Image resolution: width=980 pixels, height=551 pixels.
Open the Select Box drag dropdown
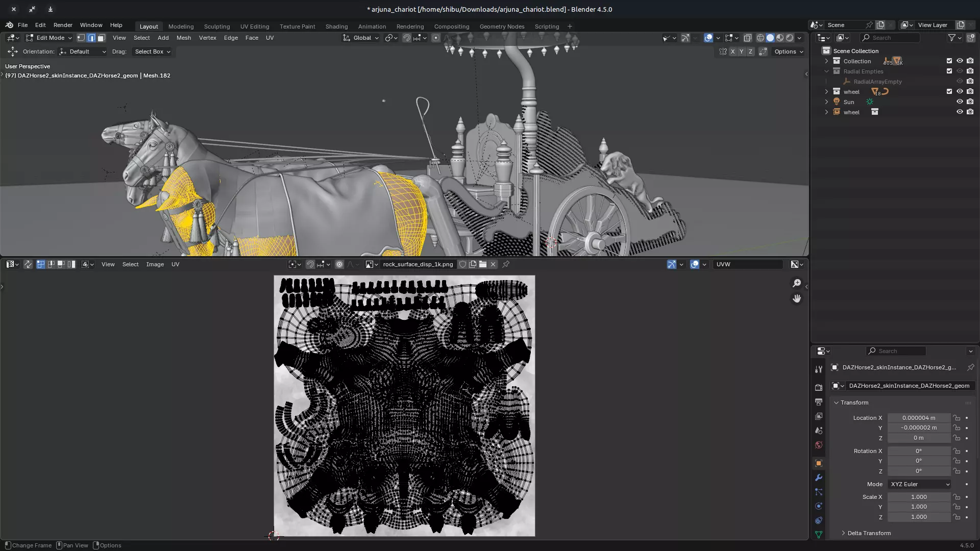(152, 52)
